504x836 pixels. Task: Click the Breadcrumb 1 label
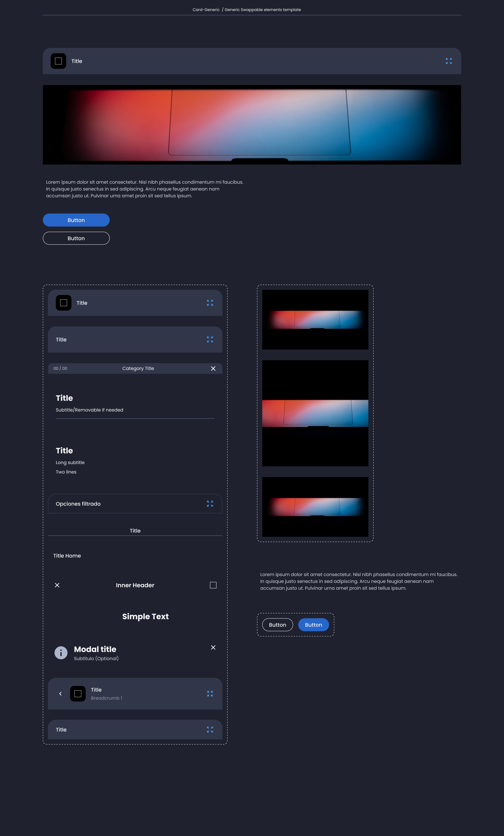pyautogui.click(x=107, y=698)
